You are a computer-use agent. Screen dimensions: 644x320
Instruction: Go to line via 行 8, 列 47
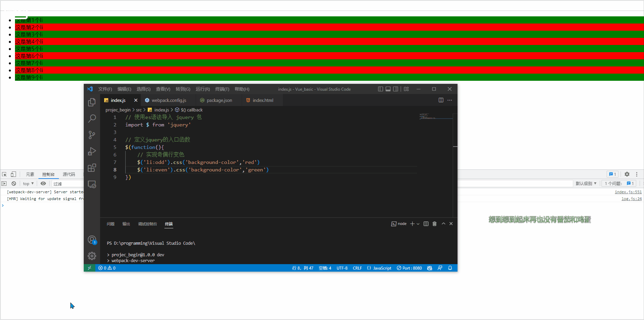pos(303,268)
